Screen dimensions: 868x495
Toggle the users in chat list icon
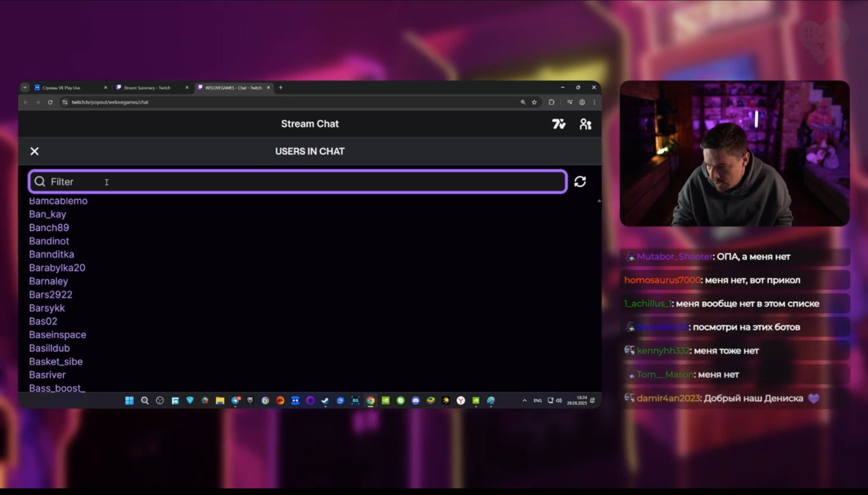point(585,124)
